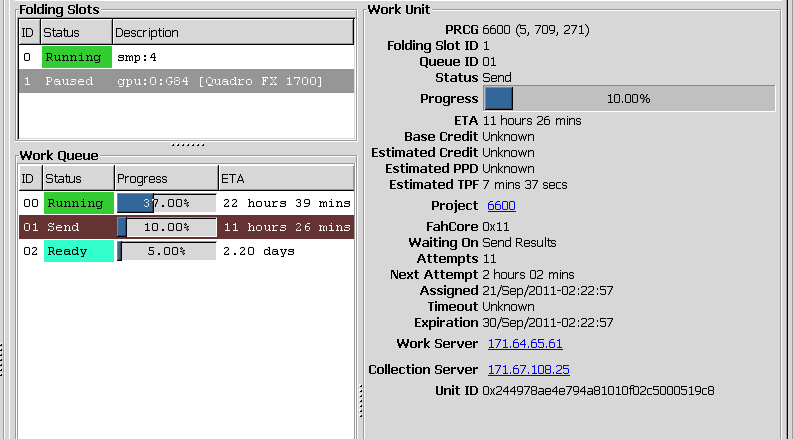Click the Folding Slots Description column header
793x439 pixels.
click(233, 32)
